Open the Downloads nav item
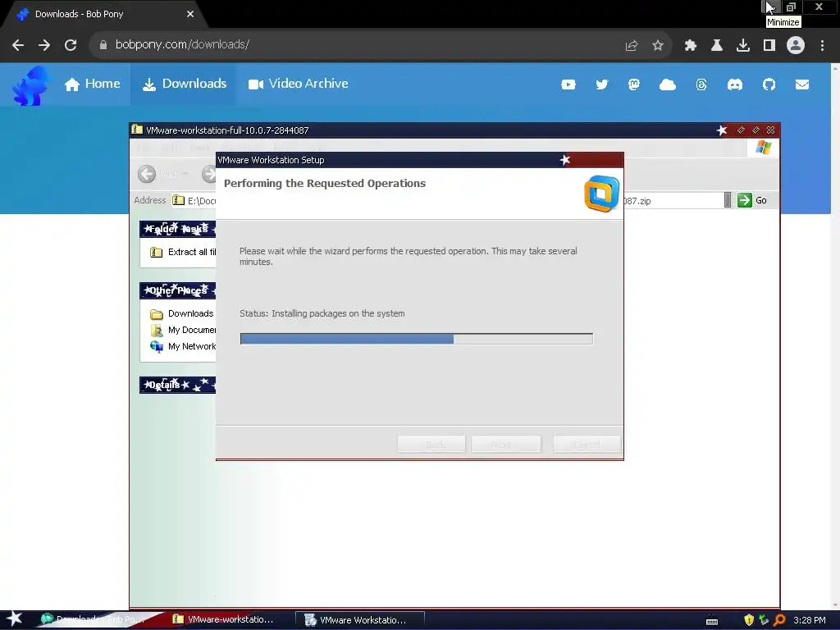The width and height of the screenshot is (840, 630). pos(184,84)
